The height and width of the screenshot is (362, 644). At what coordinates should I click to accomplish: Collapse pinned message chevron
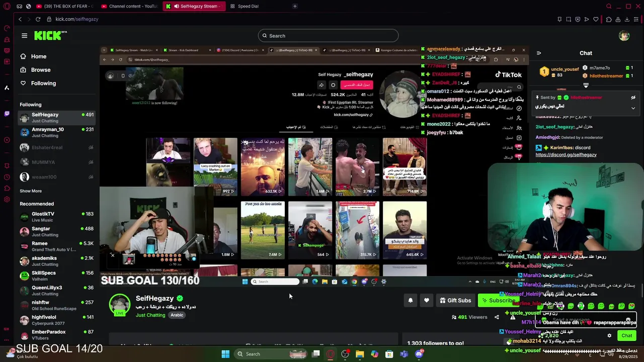633,108
